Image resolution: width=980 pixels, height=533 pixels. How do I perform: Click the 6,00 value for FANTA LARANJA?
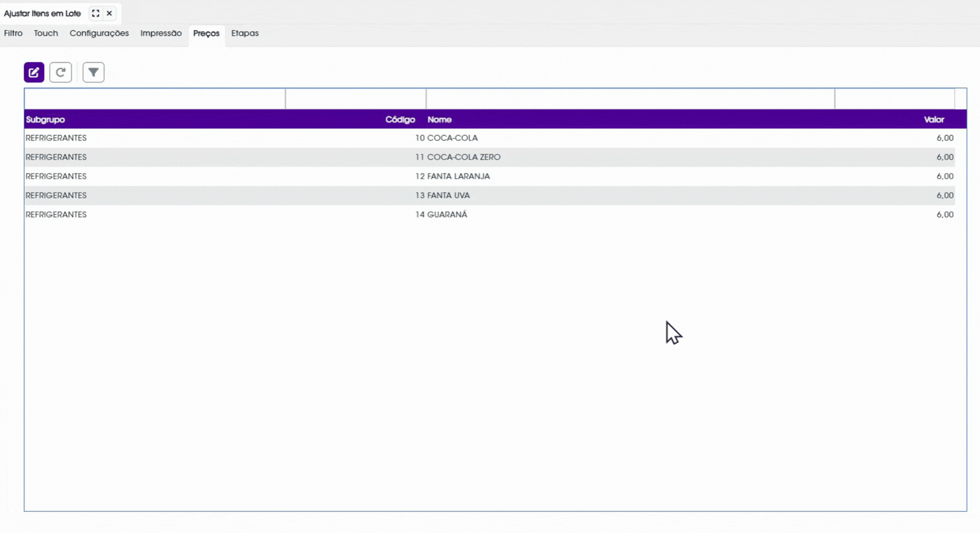(945, 176)
